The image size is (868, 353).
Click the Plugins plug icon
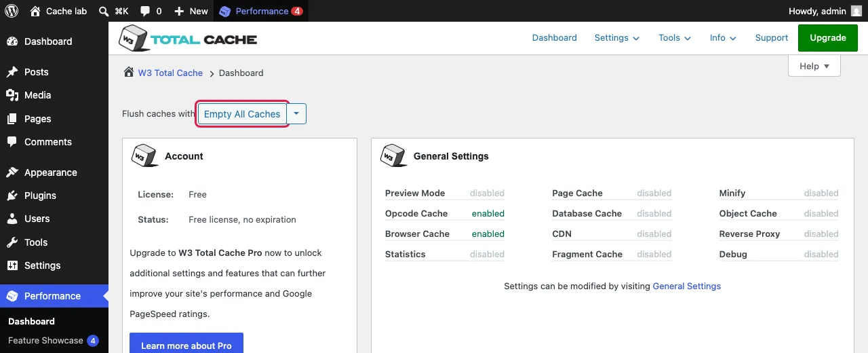12,196
